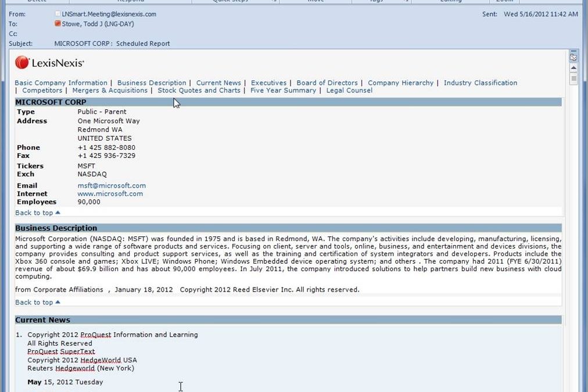Click the Cc header label

coord(13,34)
